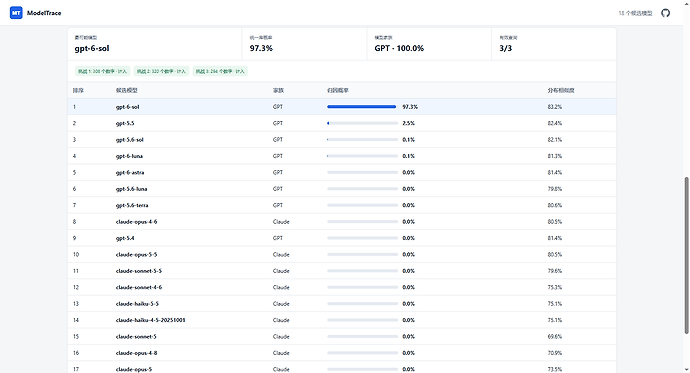Select the gpt-5.4 model name
Viewport: 690px width, 373px height.
click(x=125, y=238)
